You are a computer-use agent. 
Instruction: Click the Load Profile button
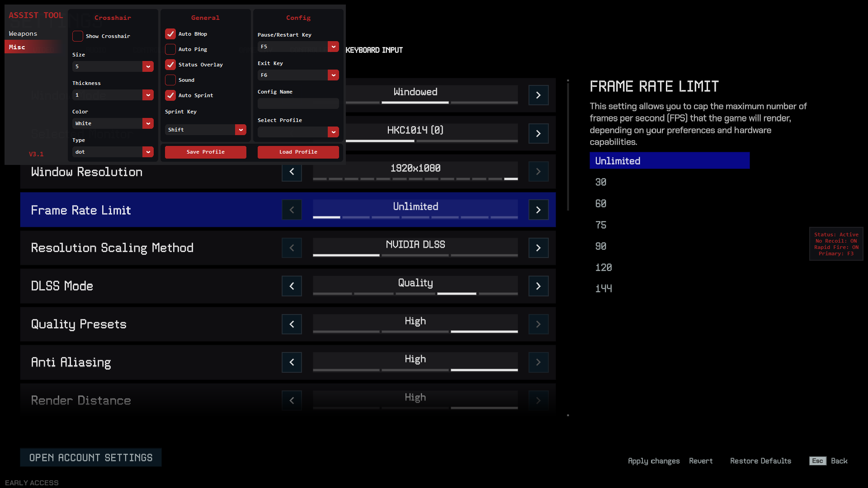click(x=298, y=152)
